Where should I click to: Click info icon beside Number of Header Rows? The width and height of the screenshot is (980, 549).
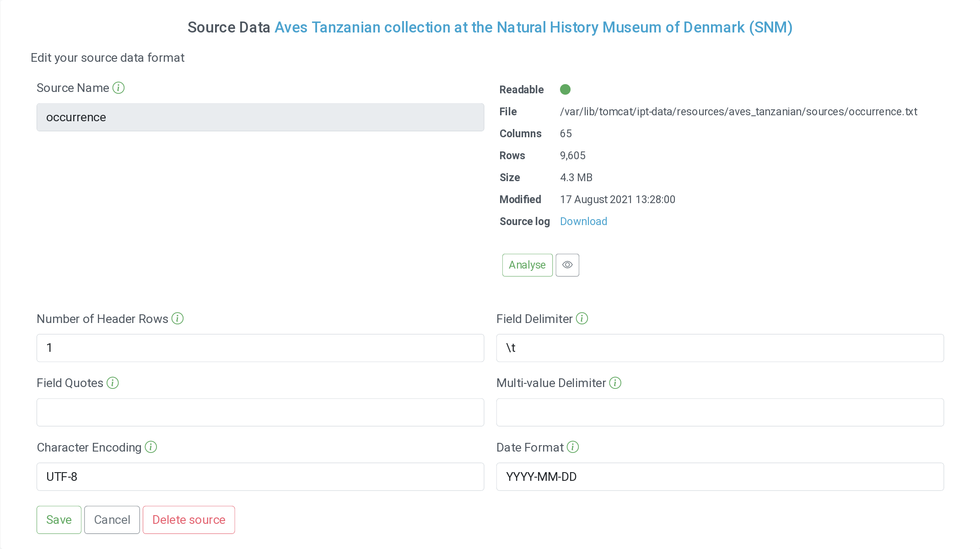pyautogui.click(x=178, y=318)
